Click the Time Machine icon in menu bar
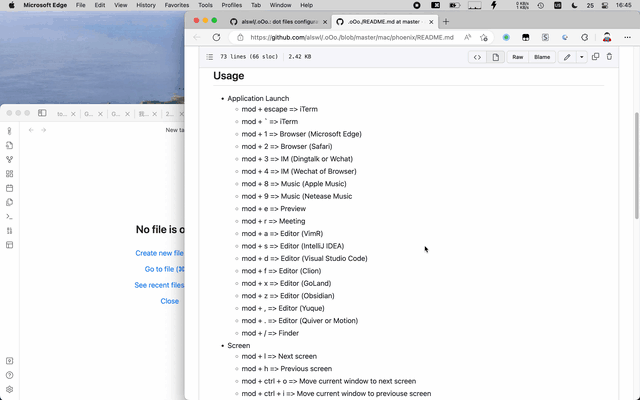 [x=541, y=5]
